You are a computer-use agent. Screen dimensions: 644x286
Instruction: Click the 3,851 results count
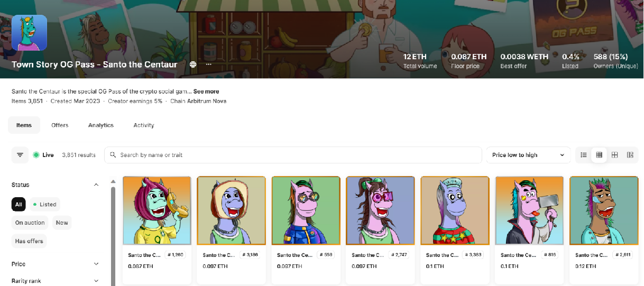click(79, 155)
